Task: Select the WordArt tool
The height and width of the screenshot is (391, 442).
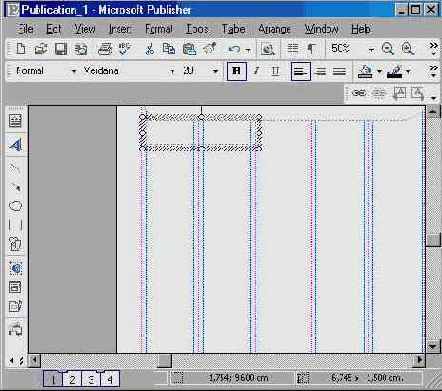Action: [x=15, y=145]
